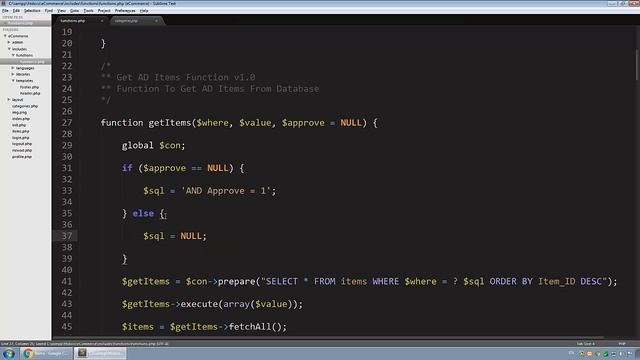The image size is (640, 360).
Task: Open the Goto menu
Action: pyautogui.click(x=74, y=11)
